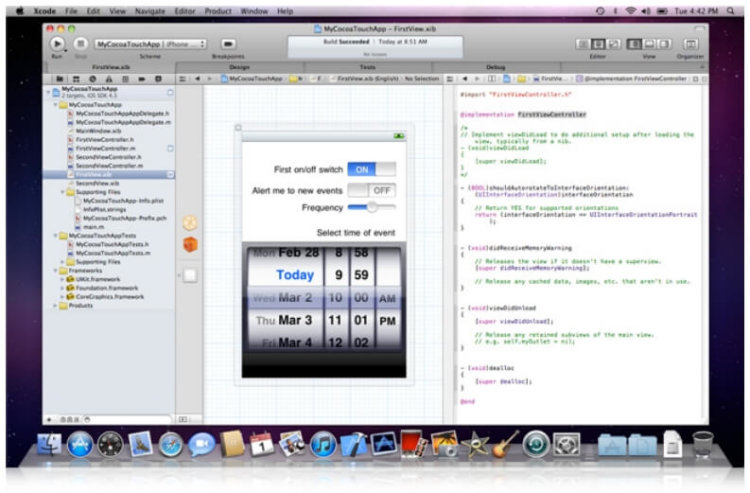
Task: Open iTunes from the Dock
Action: coord(323,445)
